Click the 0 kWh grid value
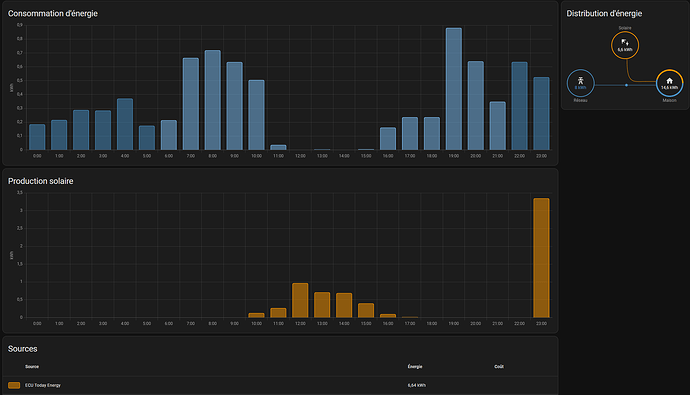 (580, 88)
